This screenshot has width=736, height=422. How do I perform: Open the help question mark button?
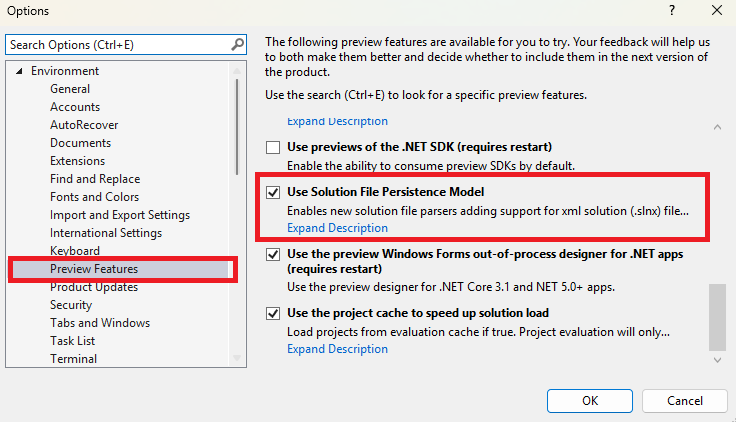[x=672, y=10]
